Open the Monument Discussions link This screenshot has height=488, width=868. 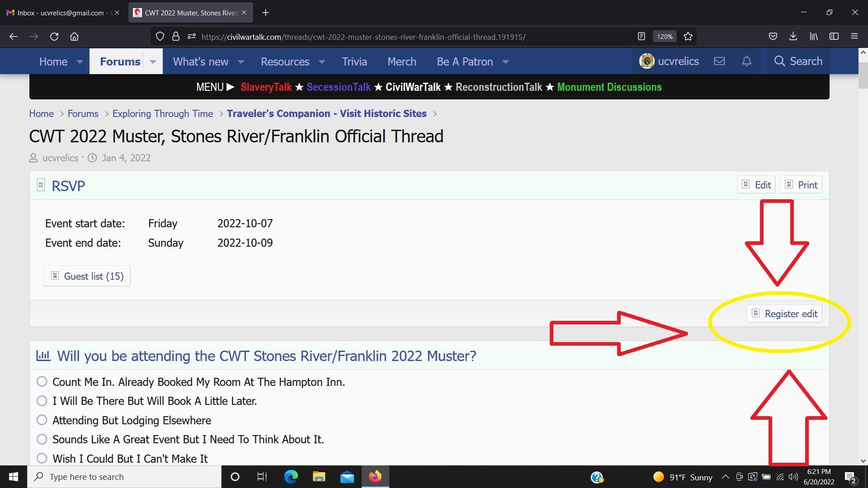click(609, 87)
